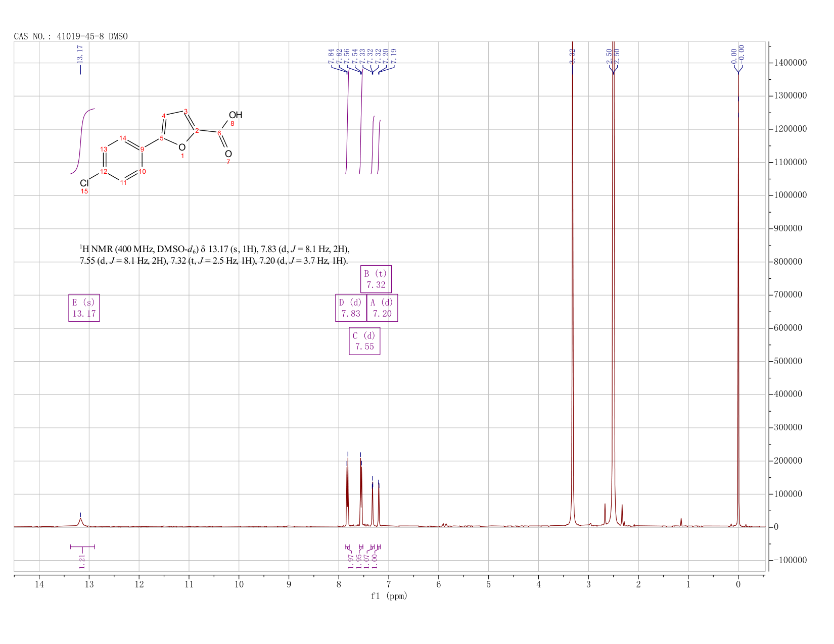Click the f1 (ppm) axis title
Image resolution: width=834 pixels, height=644 pixels.
pos(389,596)
